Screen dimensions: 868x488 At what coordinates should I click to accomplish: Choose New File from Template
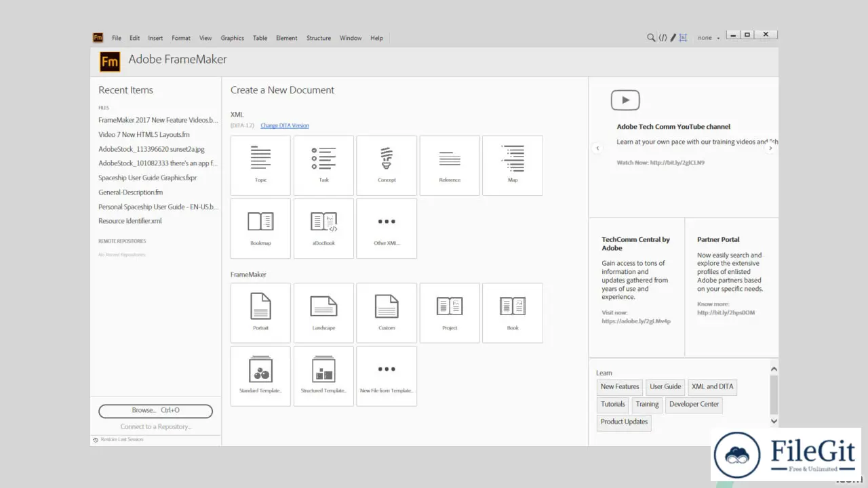[x=387, y=376]
